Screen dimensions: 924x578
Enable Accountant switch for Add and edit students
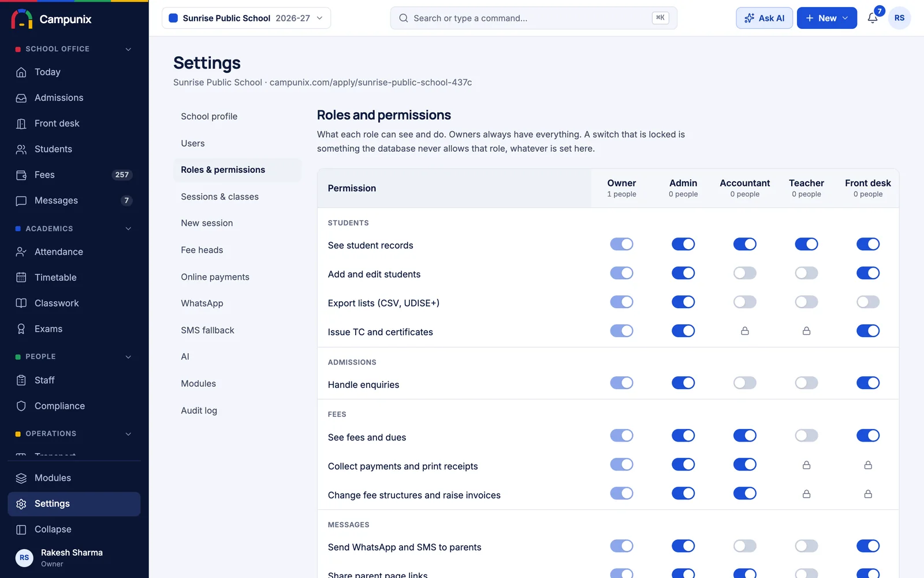tap(745, 273)
